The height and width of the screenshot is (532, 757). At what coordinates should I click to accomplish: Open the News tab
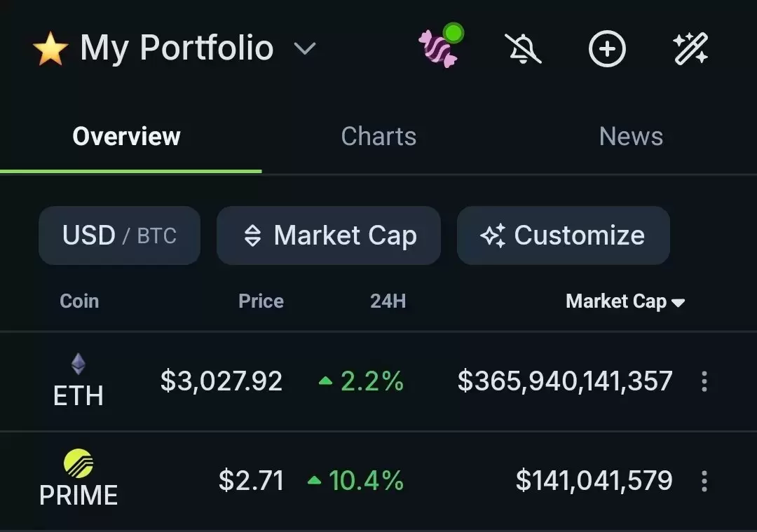(x=631, y=136)
